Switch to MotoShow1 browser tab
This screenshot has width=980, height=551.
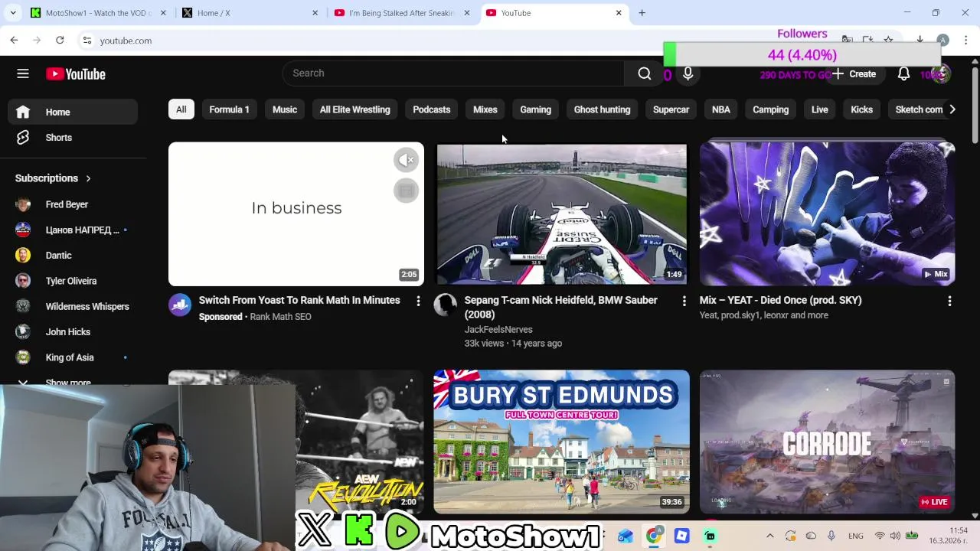click(x=97, y=13)
